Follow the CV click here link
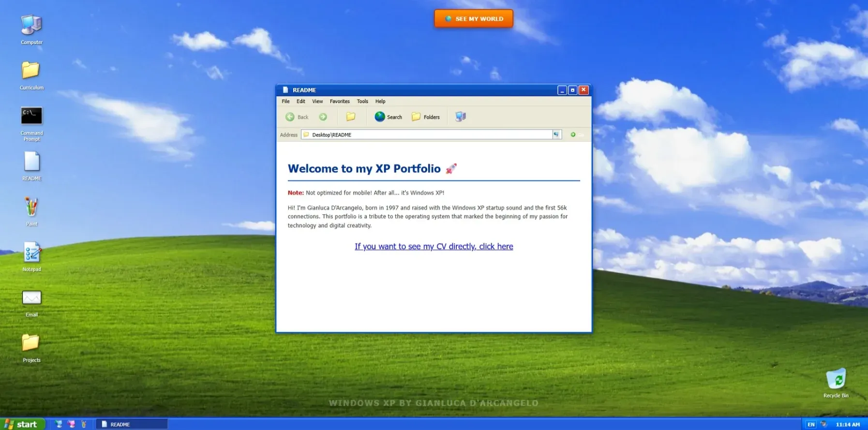The image size is (868, 430). pos(434,246)
